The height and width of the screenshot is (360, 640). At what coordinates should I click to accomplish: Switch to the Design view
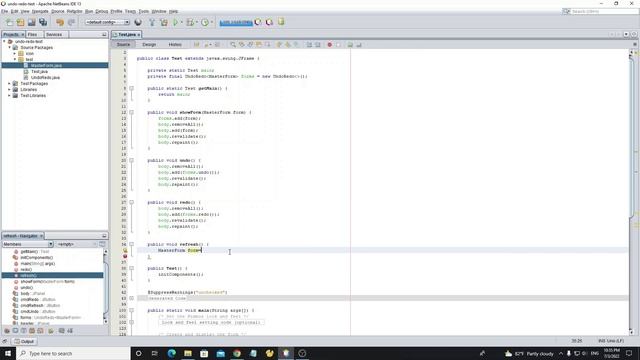(149, 44)
